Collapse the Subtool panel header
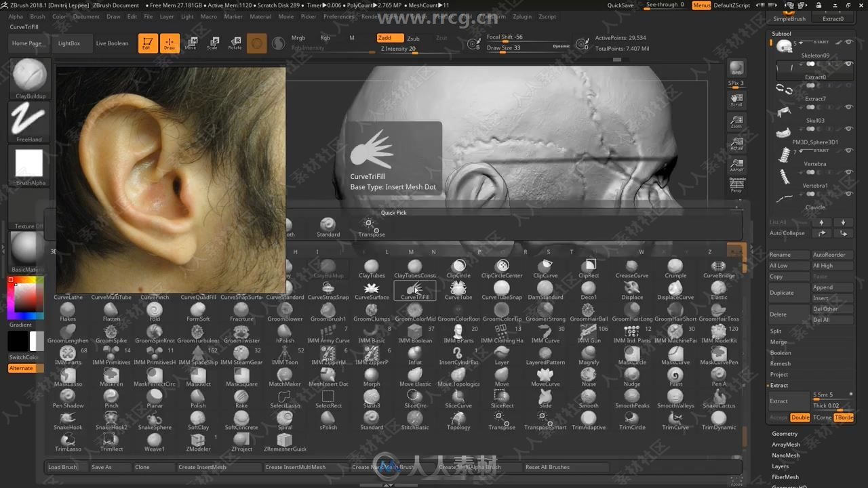868x488 pixels. coord(781,33)
